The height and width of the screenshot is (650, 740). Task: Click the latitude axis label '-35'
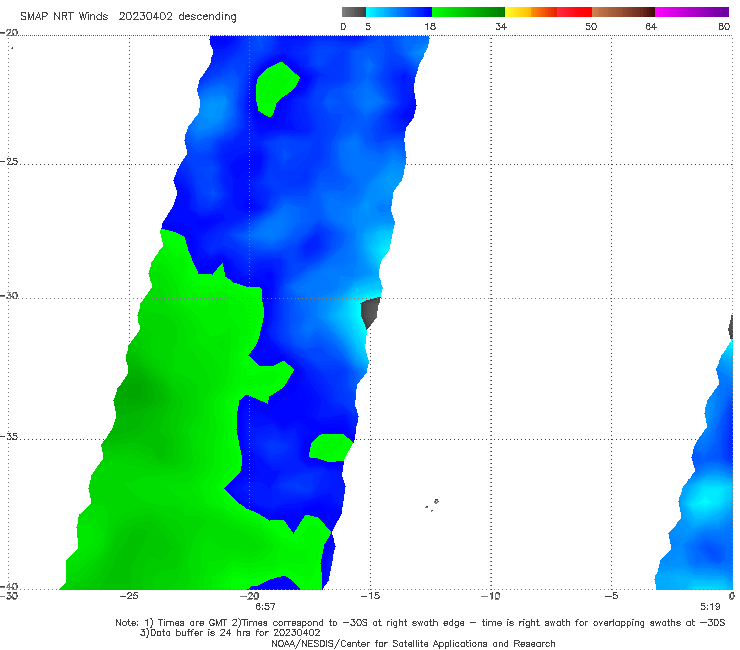click(9, 437)
